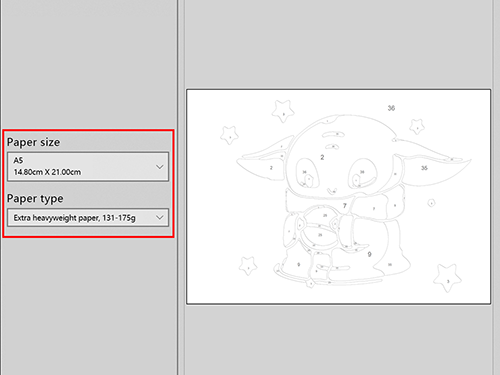This screenshot has height=375, width=500.
Task: Click the 'Paper type' label text
Action: pyautogui.click(x=35, y=198)
